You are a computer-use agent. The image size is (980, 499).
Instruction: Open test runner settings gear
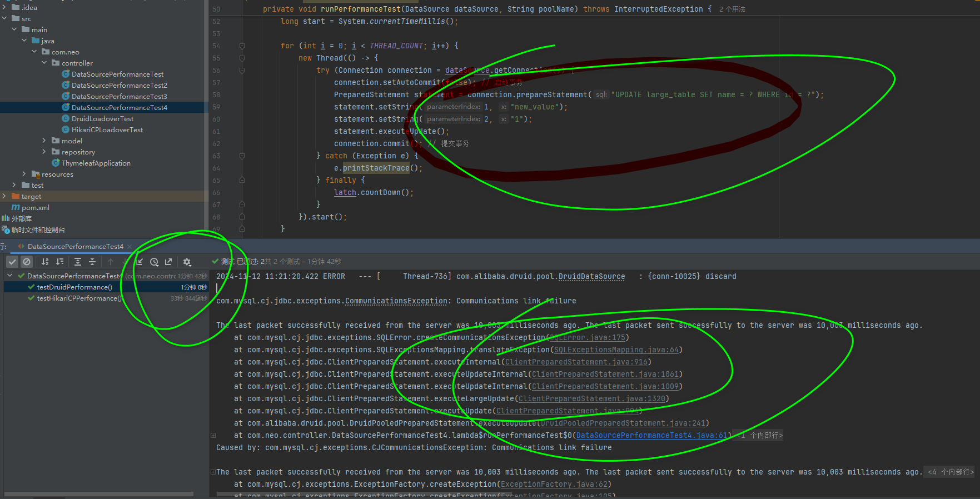point(187,262)
